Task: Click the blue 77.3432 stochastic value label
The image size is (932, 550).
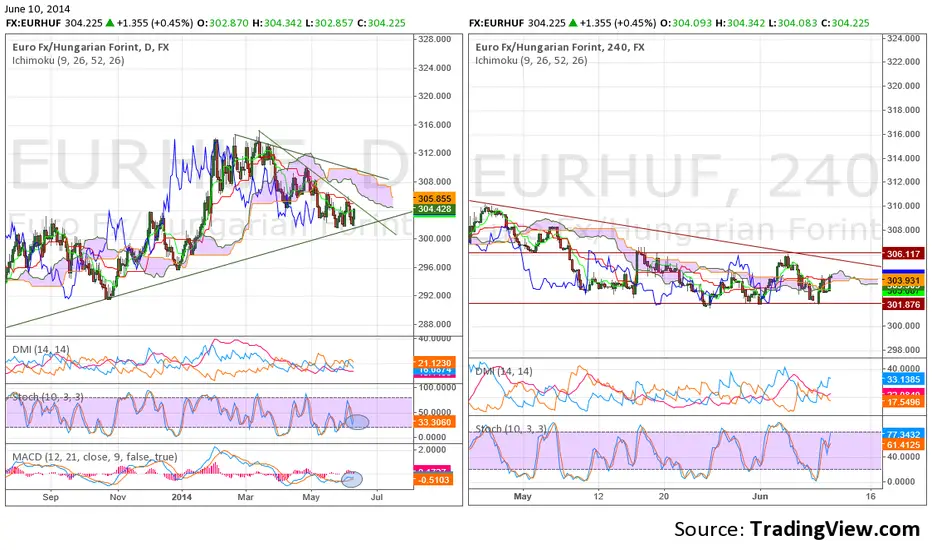Action: 903,435
